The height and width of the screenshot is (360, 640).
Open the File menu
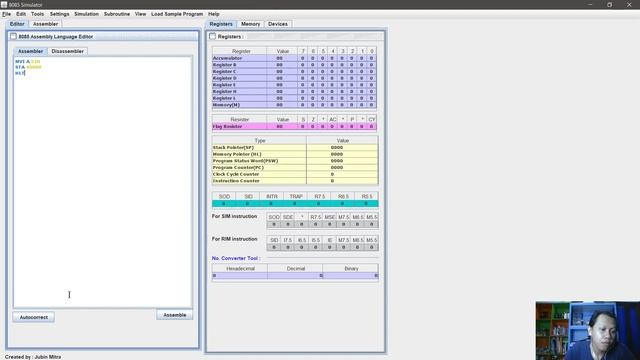click(7, 14)
